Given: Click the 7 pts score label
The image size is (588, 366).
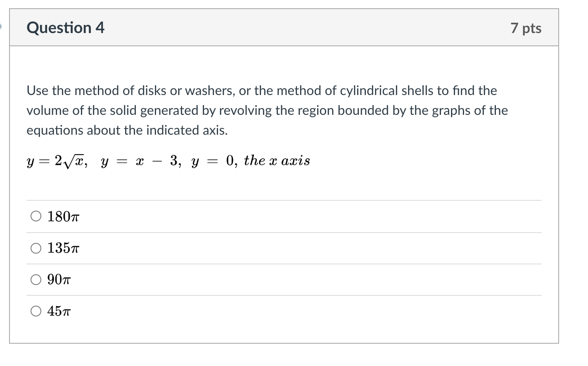Looking at the screenshot, I should click(526, 28).
